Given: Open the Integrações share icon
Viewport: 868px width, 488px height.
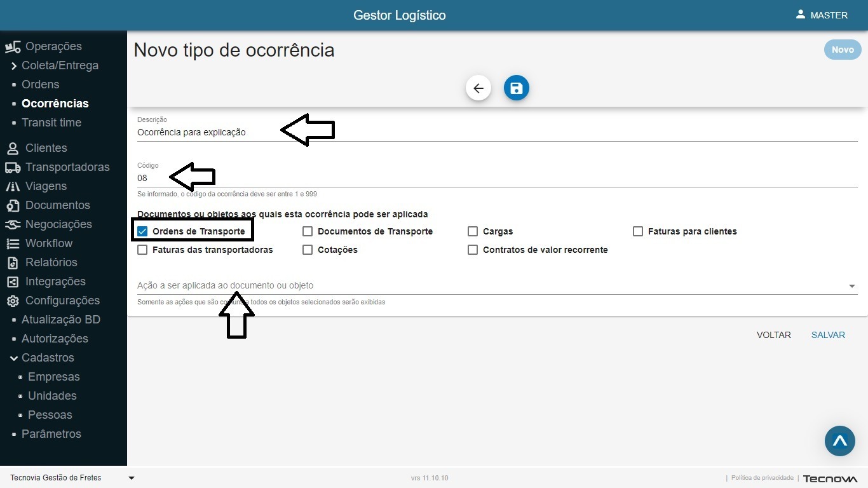Looking at the screenshot, I should [12, 281].
